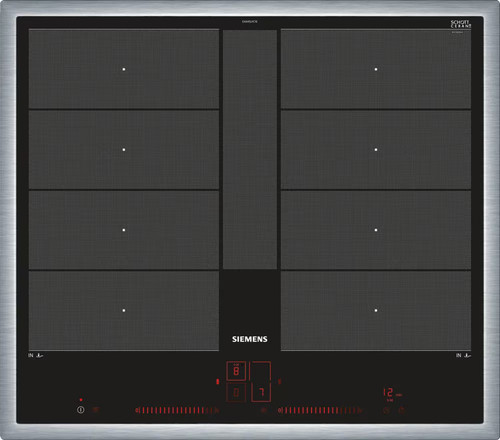This screenshot has width=500, height=440.
Task: Tap the rightmost symbol in the control strip
Action: tap(402, 410)
